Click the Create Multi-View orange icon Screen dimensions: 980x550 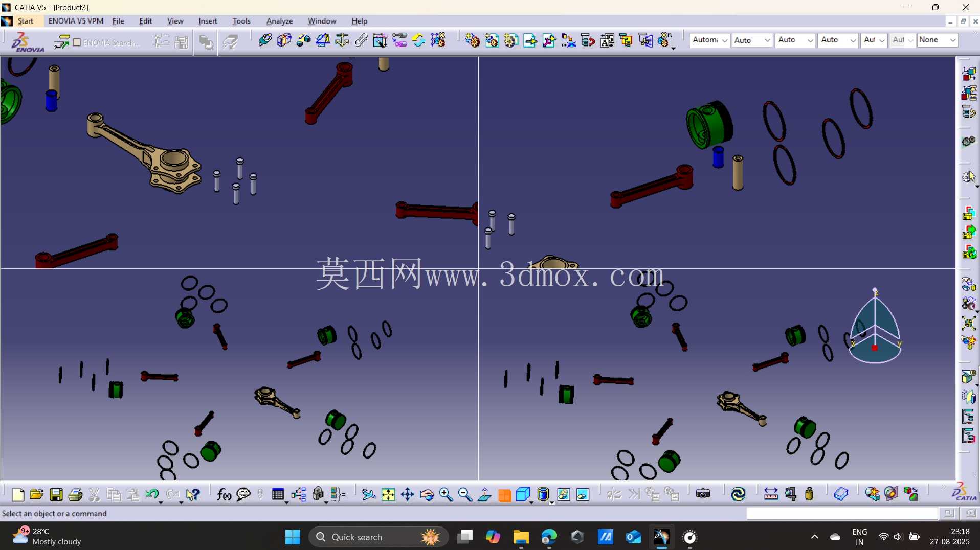[x=504, y=494]
